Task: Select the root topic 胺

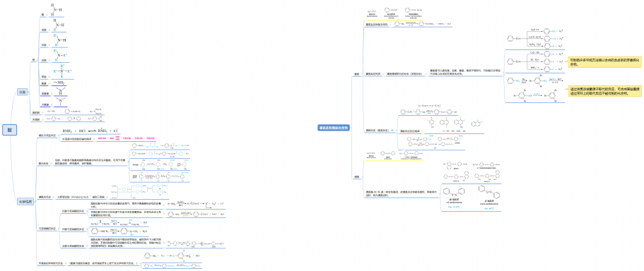Action: [x=9, y=130]
